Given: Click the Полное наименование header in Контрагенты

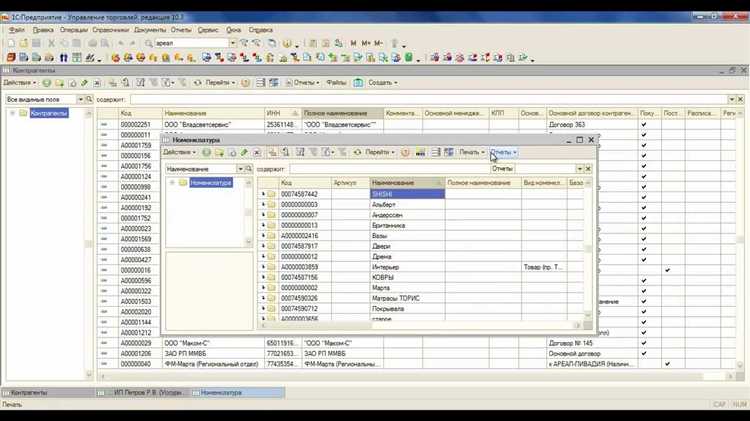Looking at the screenshot, I should coord(342,113).
